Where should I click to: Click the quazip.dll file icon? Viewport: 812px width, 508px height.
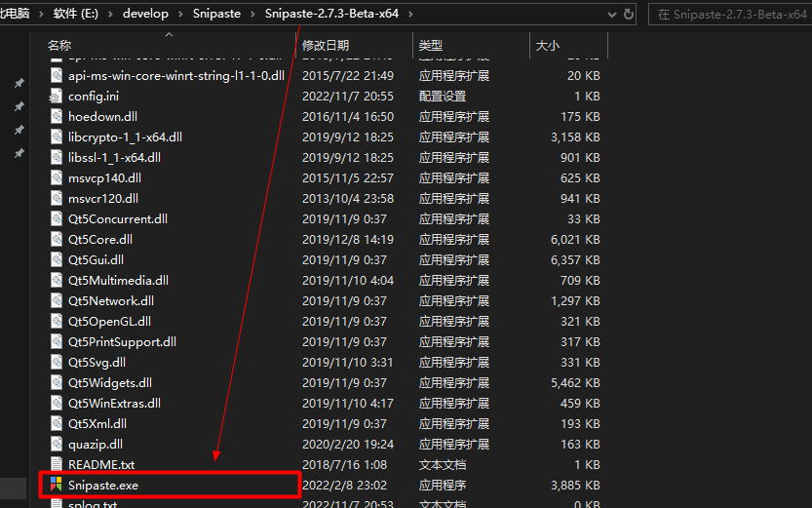(56, 444)
